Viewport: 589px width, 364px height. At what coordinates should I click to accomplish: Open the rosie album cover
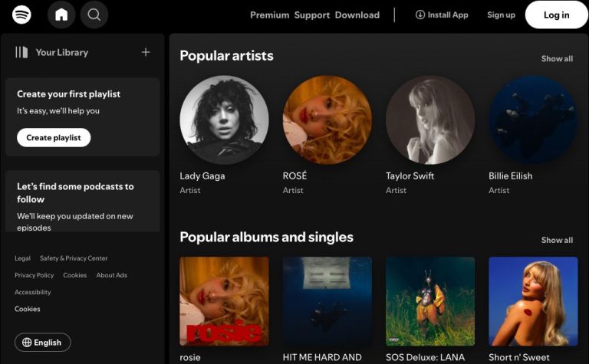coord(224,301)
